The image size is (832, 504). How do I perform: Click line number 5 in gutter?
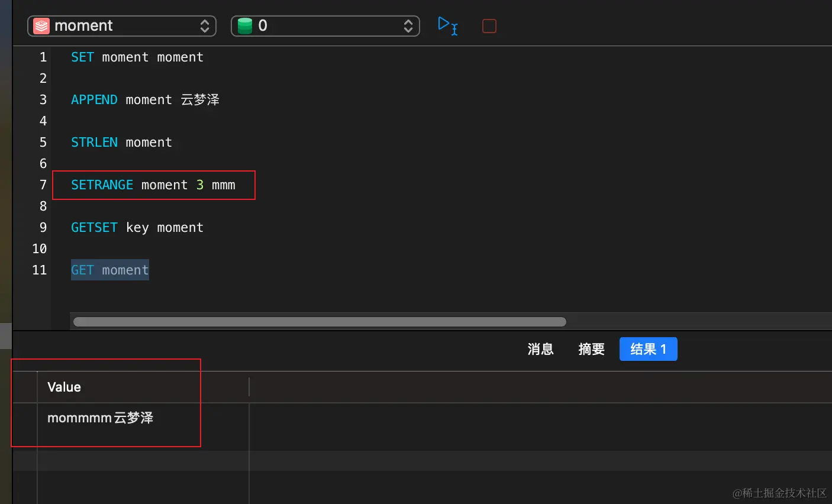click(43, 143)
